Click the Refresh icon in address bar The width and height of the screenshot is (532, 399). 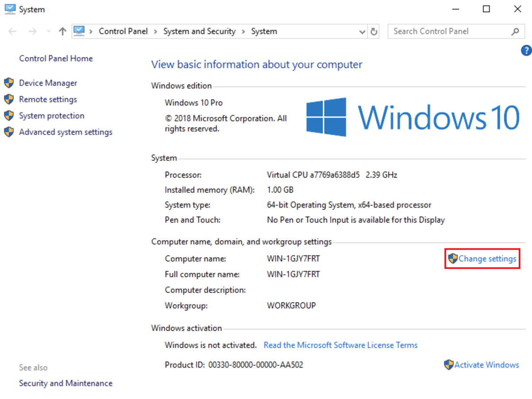pos(374,31)
